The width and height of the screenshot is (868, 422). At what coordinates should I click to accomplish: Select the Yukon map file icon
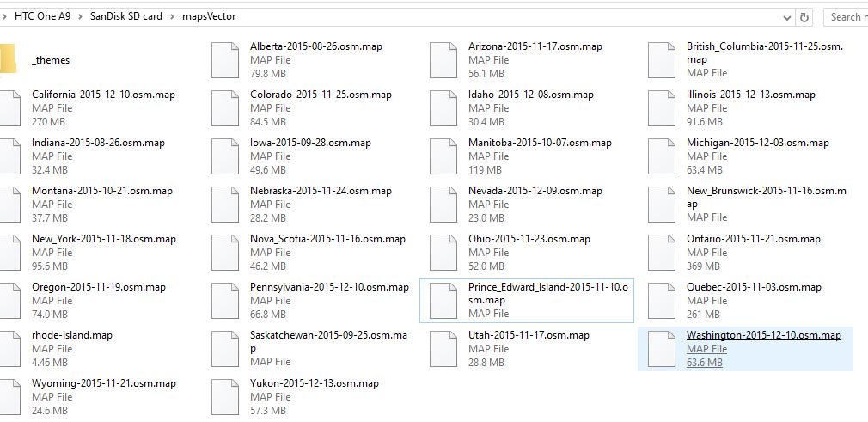click(x=225, y=397)
